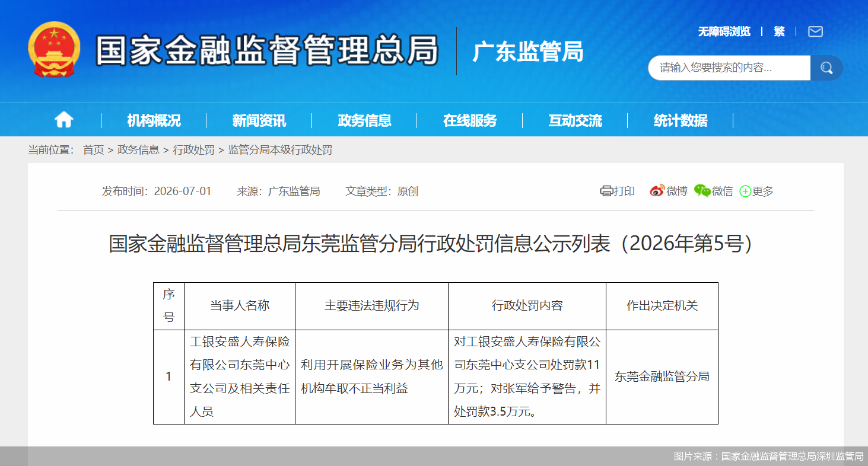
Task: Click row number 1 cell
Action: click(168, 376)
